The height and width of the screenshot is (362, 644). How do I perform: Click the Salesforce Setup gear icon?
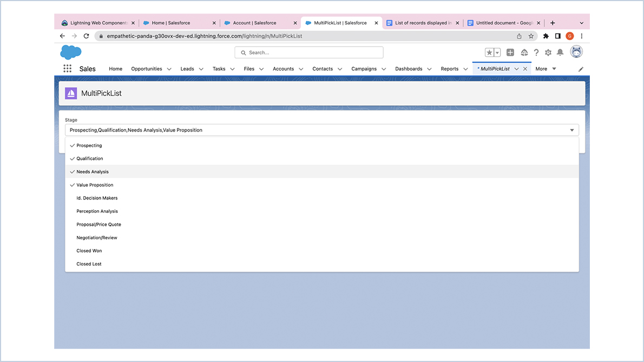coord(548,52)
